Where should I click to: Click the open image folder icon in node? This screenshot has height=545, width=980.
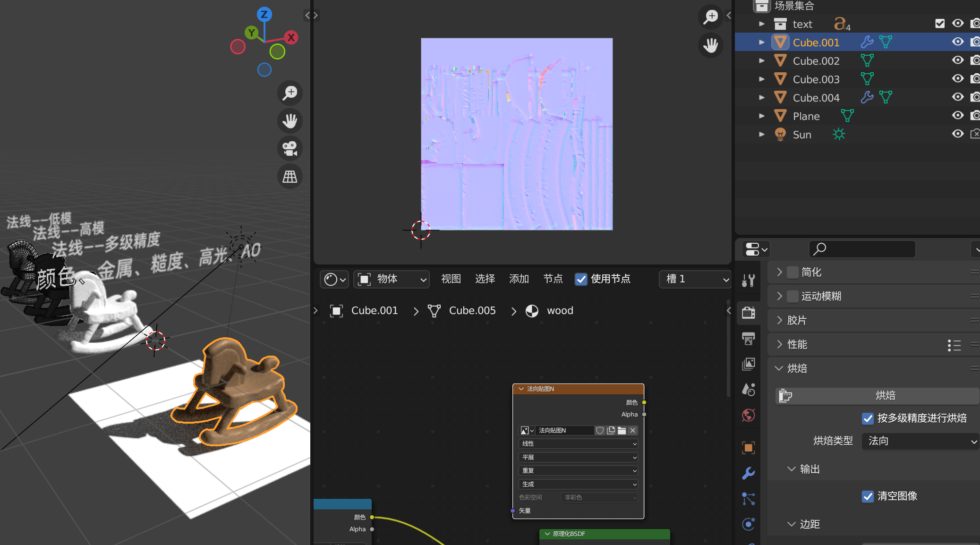tap(622, 430)
